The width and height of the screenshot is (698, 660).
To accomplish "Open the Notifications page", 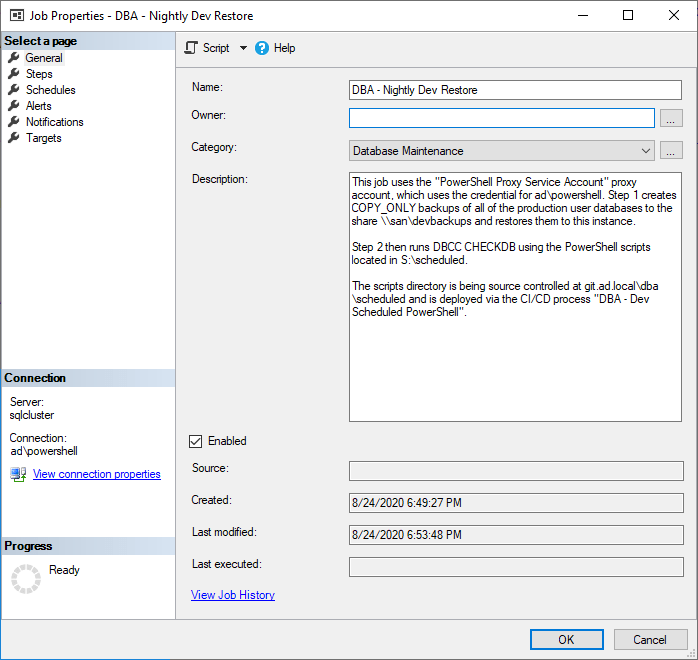I will [55, 122].
